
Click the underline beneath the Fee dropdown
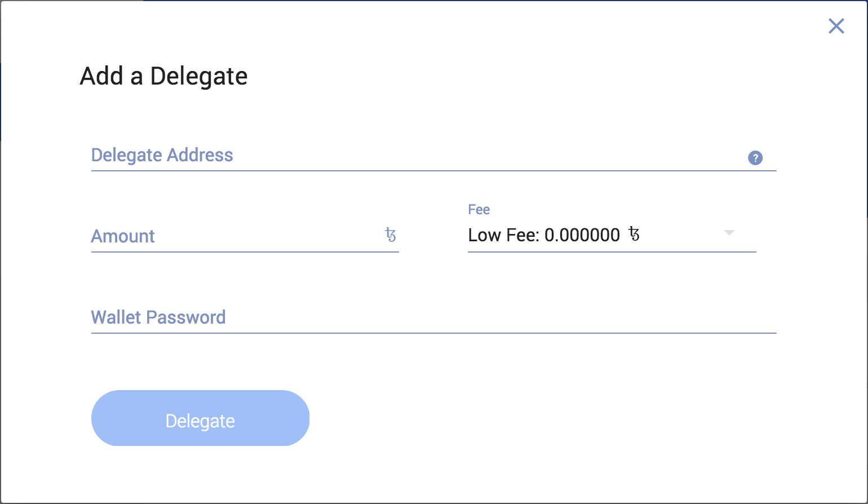(612, 252)
